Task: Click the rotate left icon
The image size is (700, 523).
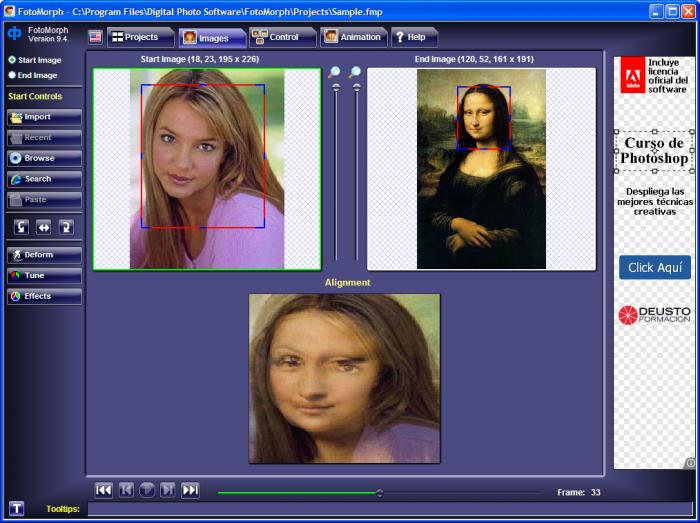Action: [x=20, y=227]
